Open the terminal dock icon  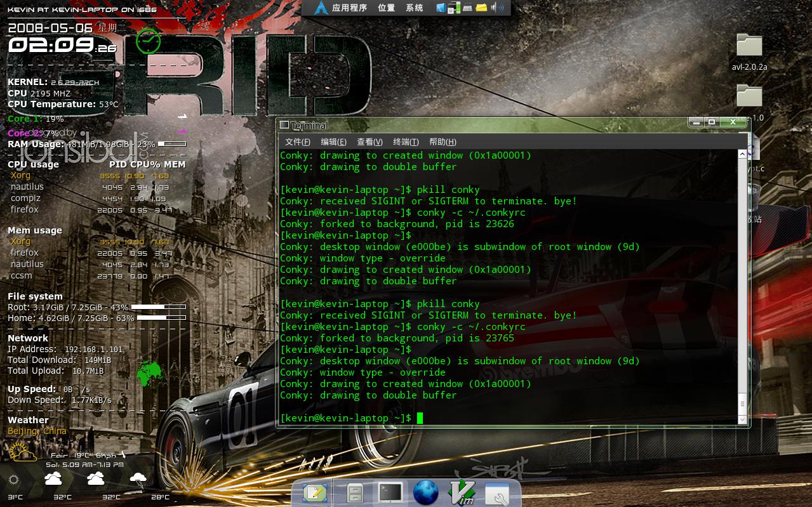click(390, 492)
